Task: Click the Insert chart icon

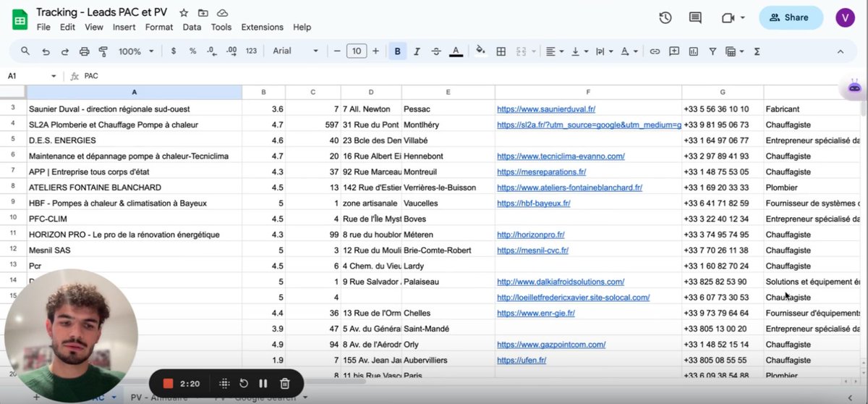Action: (694, 51)
